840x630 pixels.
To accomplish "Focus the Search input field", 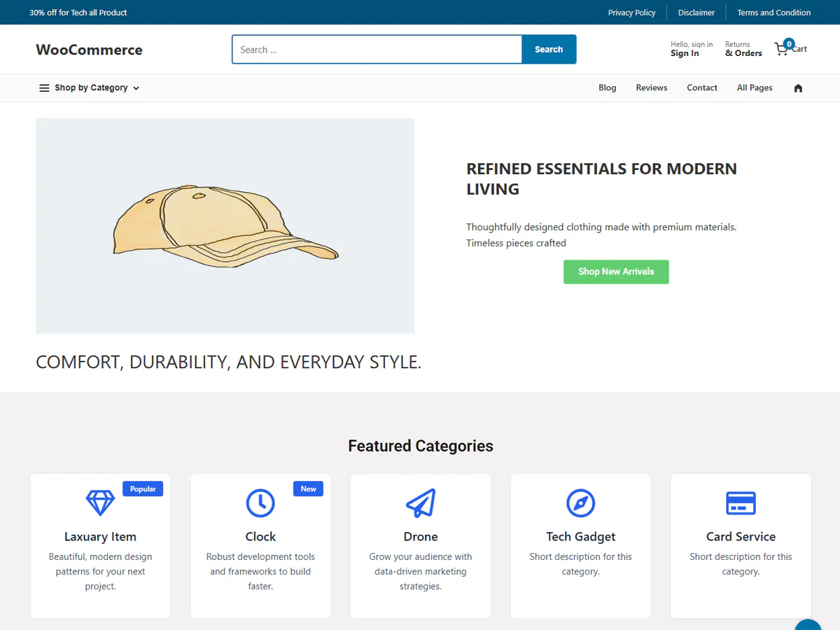I will tap(377, 49).
